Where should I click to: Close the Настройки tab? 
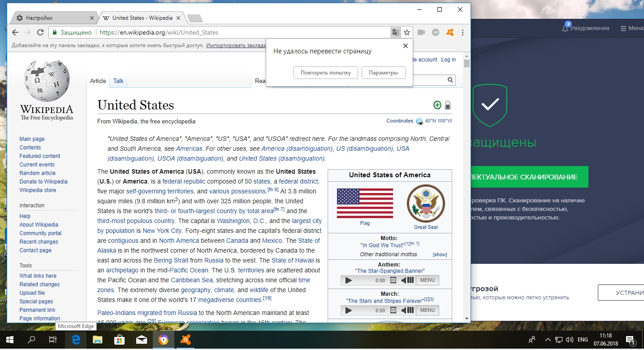(x=92, y=18)
